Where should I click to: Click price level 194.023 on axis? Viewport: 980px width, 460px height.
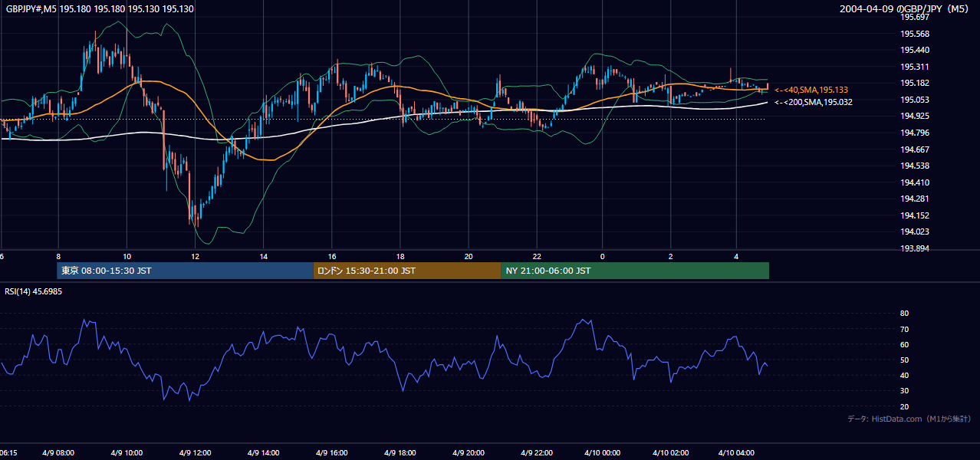click(x=915, y=232)
